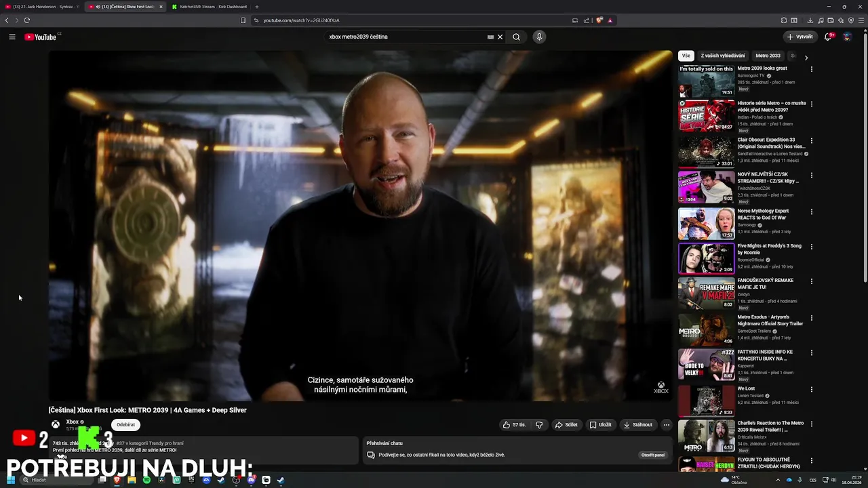The height and width of the screenshot is (488, 868).
Task: Click the Sdílet share button
Action: coord(566,425)
